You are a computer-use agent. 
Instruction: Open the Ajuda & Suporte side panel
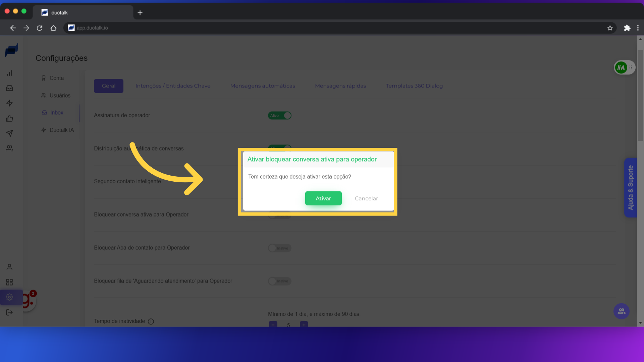coord(630,188)
